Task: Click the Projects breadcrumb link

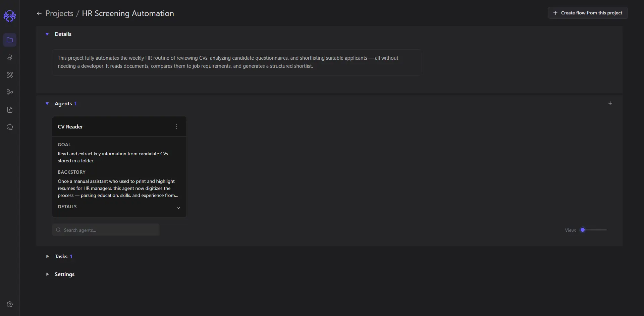Action: coord(59,13)
